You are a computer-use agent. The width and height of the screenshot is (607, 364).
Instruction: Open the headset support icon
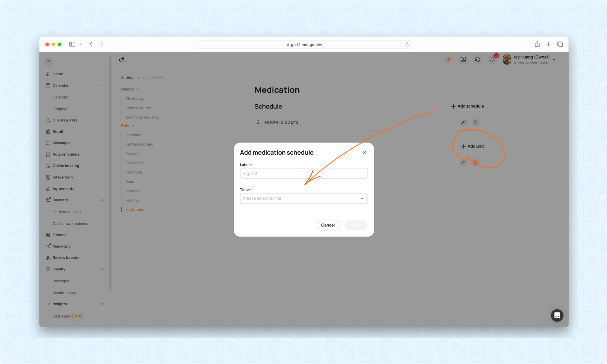[x=478, y=60]
